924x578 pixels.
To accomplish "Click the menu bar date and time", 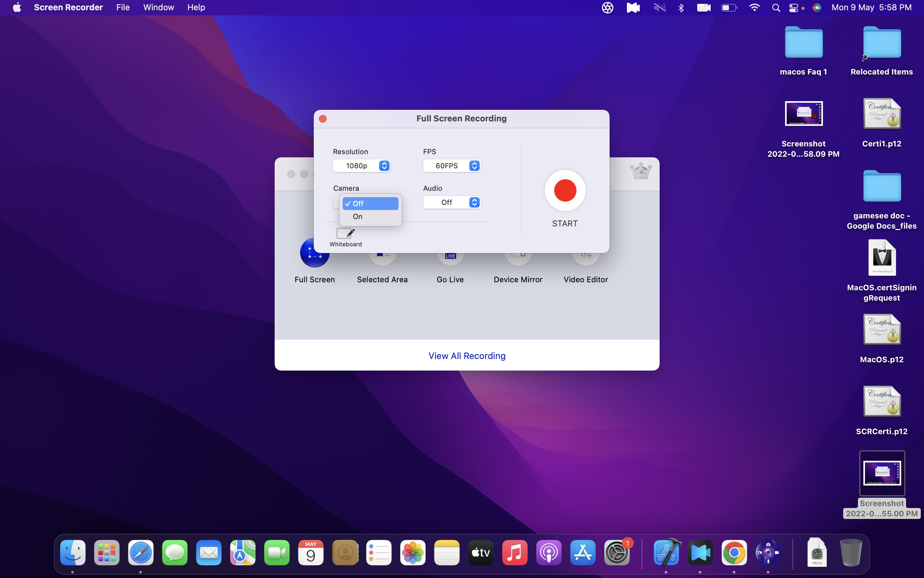I will click(x=872, y=7).
